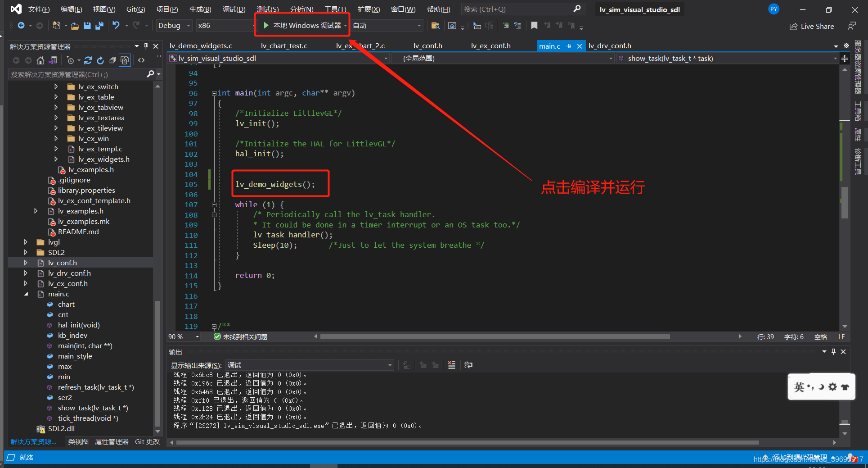Select README.md in Solution Explorer
Viewport: 868px width, 468px height.
click(x=78, y=232)
